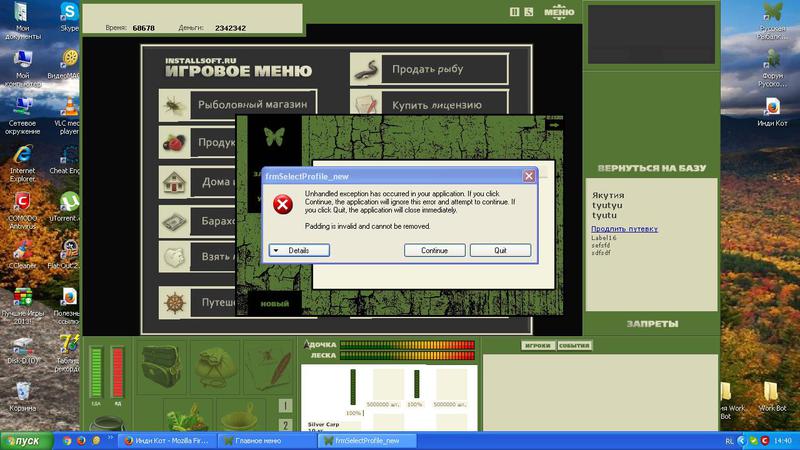This screenshot has height=450, width=800.
Task: Click the fish icon beside Продать рыбу
Action: coord(366,69)
